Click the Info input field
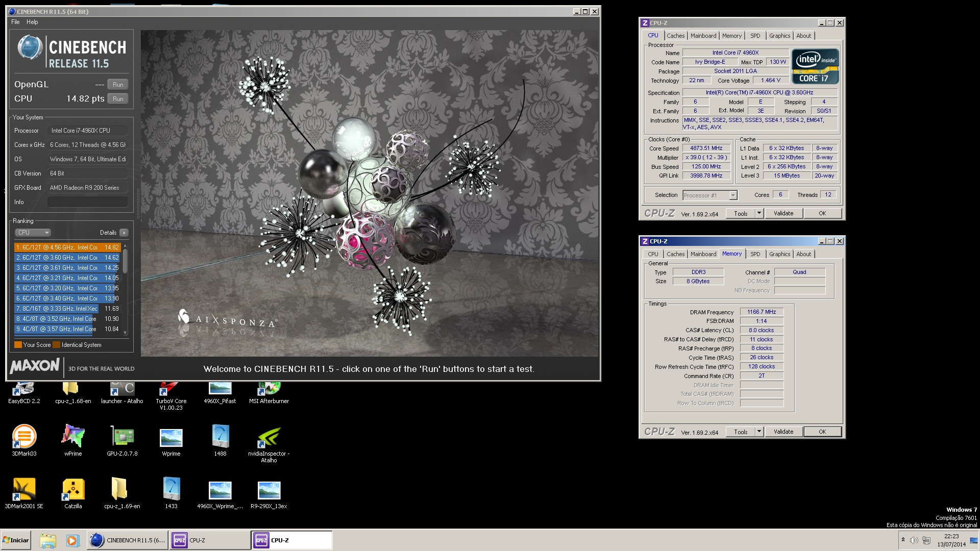Viewport: 980px width, 551px height. (x=88, y=202)
